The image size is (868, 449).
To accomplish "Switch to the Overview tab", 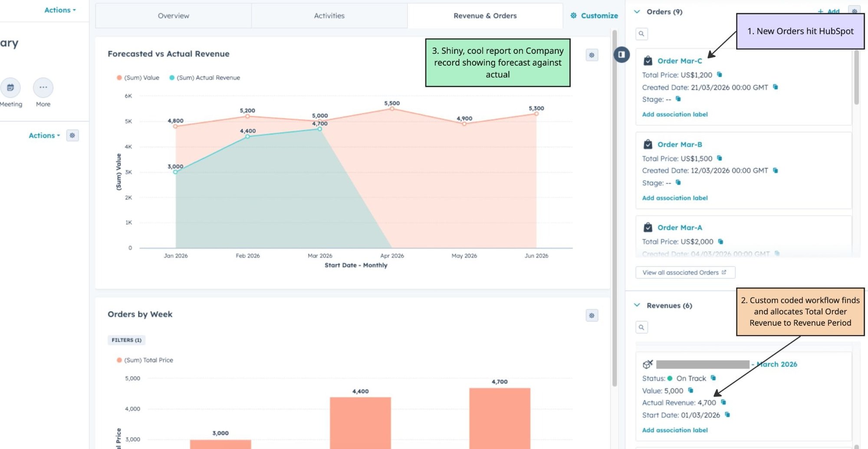I will pos(174,16).
